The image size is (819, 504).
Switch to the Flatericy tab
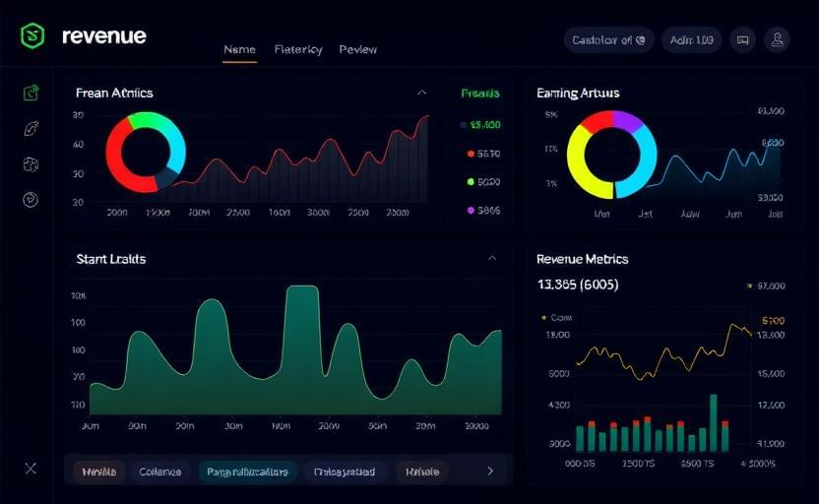[x=298, y=49]
